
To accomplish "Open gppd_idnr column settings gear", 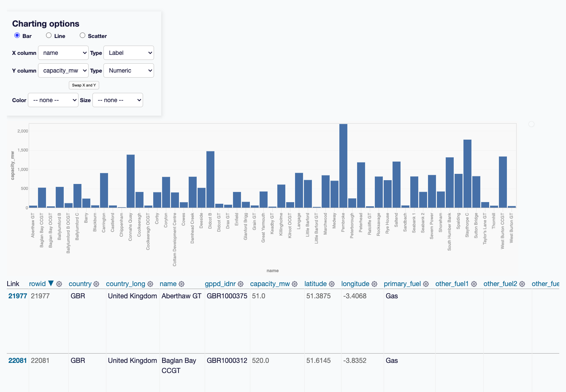I will pos(241,284).
